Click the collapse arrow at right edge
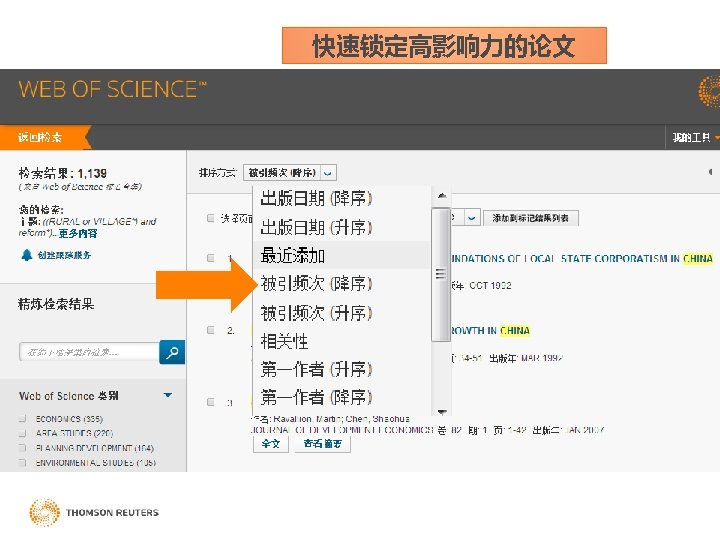Image resolution: width=720 pixels, height=540 pixels. tap(710, 172)
